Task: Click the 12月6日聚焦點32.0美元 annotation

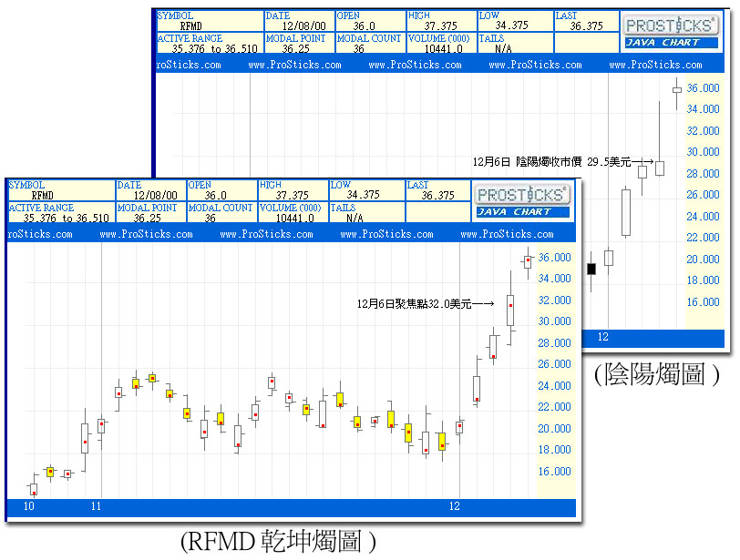Action: coord(425,303)
